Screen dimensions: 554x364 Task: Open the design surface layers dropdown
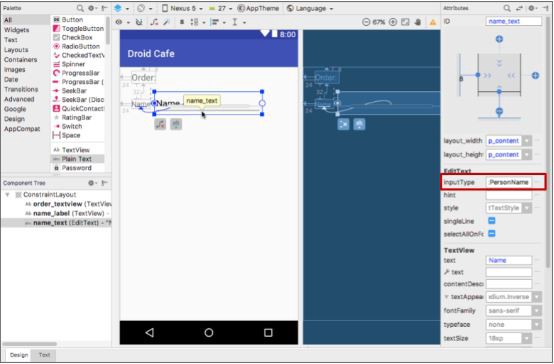coord(122,8)
